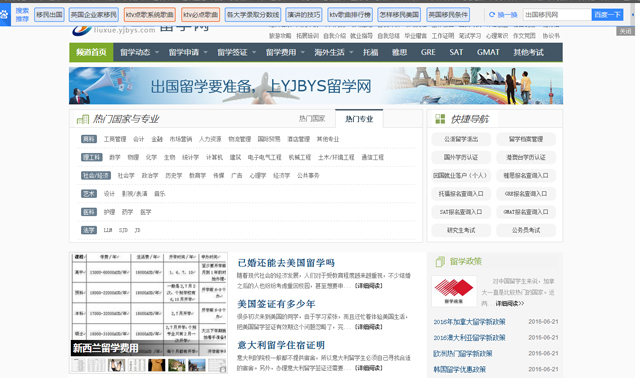This screenshot has height=378, width=640.
Task: Click the 护理 major link
Action: [x=109, y=212]
